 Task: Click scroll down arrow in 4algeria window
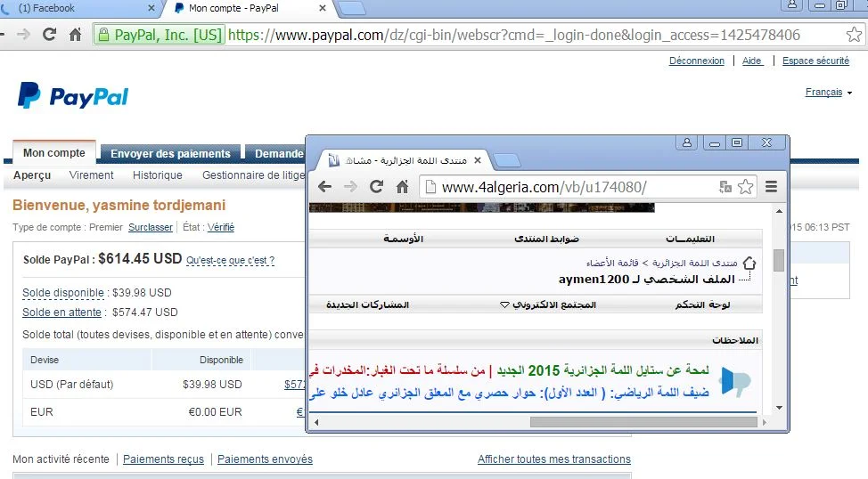coord(779,408)
